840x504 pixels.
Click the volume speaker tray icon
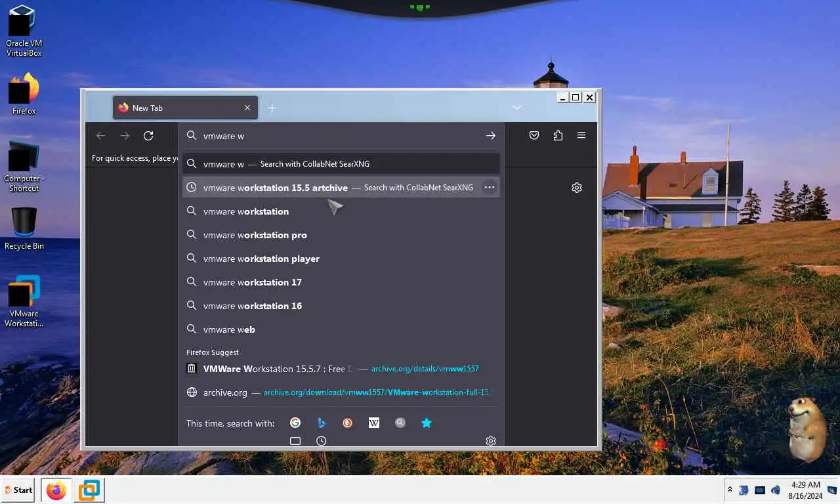pyautogui.click(x=776, y=490)
